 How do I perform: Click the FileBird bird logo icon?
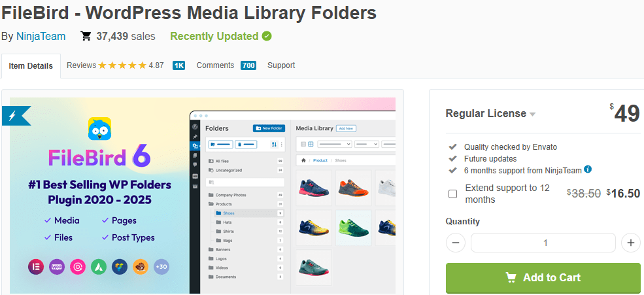coord(100,128)
